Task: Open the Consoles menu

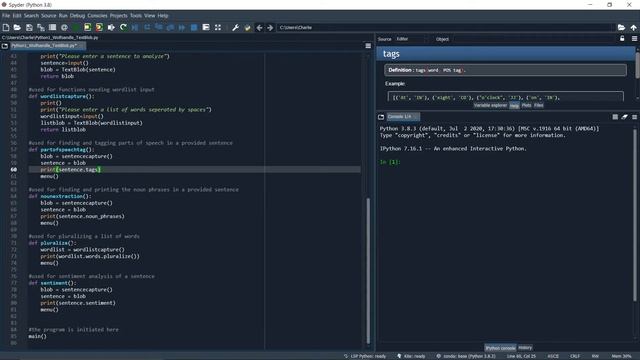Action: click(x=97, y=16)
